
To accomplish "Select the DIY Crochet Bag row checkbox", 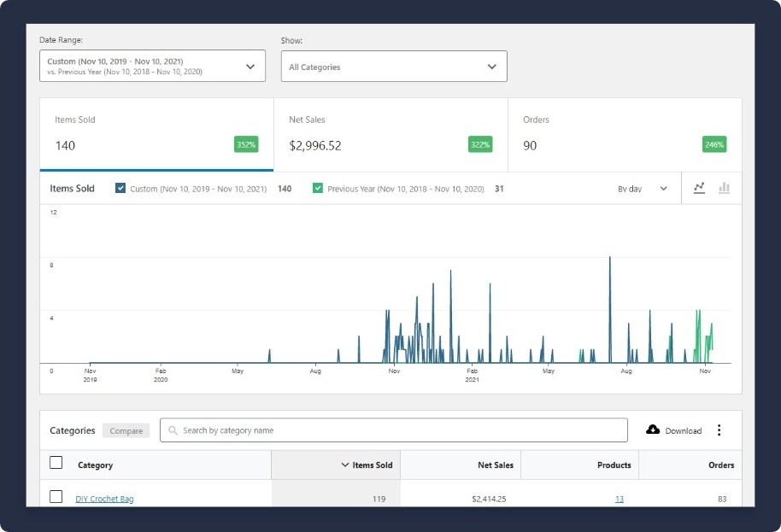I will pyautogui.click(x=56, y=496).
